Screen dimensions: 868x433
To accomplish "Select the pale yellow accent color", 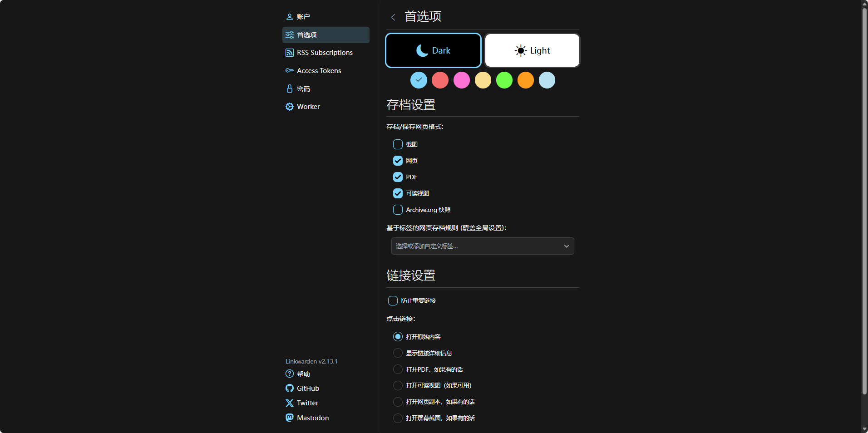I will tap(483, 80).
